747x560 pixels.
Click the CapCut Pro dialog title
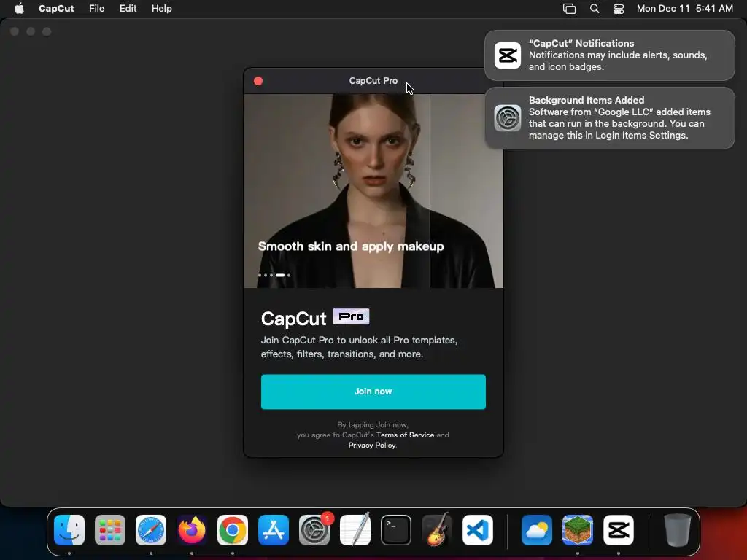click(x=373, y=81)
